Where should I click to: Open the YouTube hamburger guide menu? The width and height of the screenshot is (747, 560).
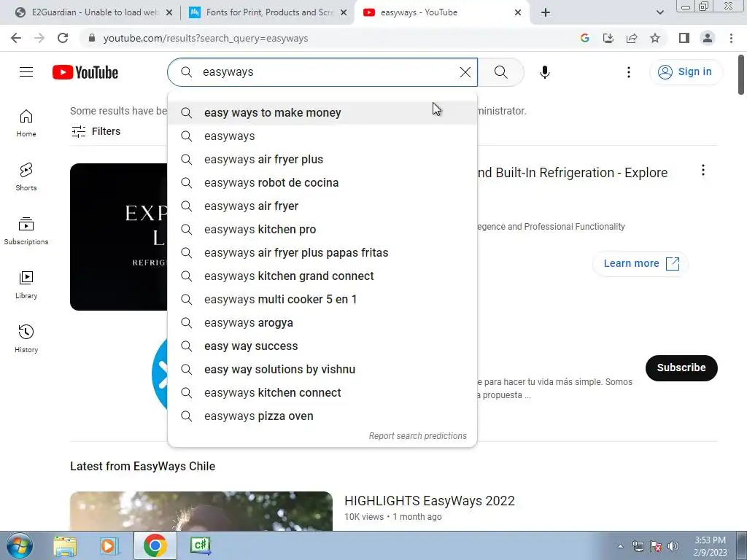(x=26, y=72)
